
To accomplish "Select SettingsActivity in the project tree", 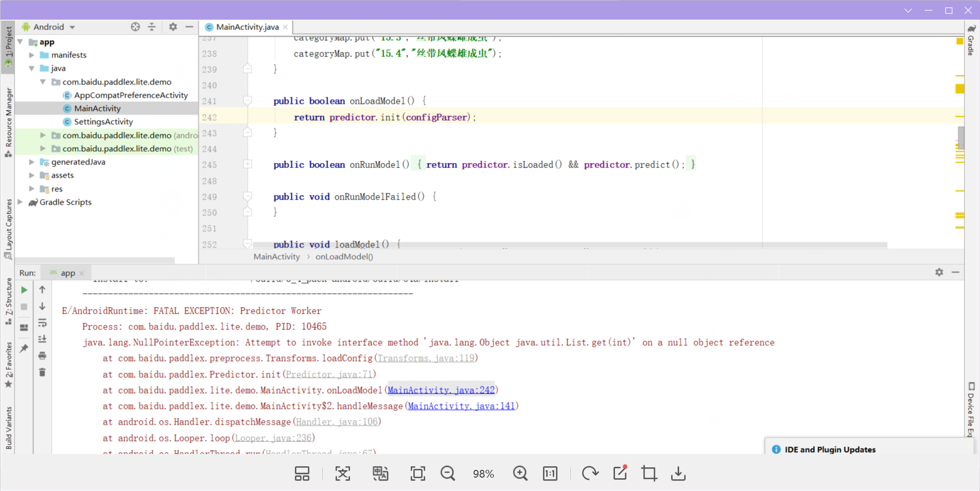I will coord(103,122).
